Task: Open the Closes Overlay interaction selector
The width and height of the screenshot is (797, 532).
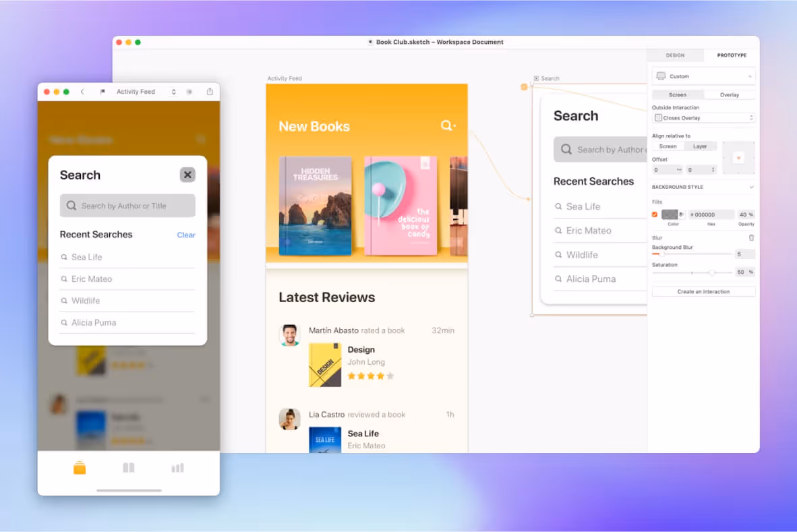Action: pyautogui.click(x=703, y=117)
